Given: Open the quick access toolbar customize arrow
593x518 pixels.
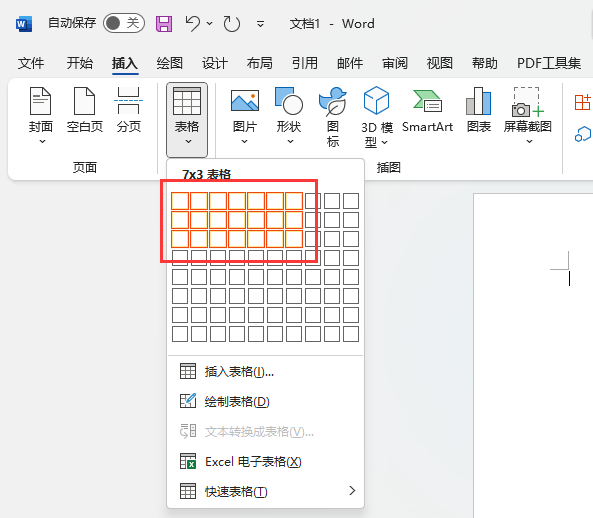Looking at the screenshot, I should 260,24.
